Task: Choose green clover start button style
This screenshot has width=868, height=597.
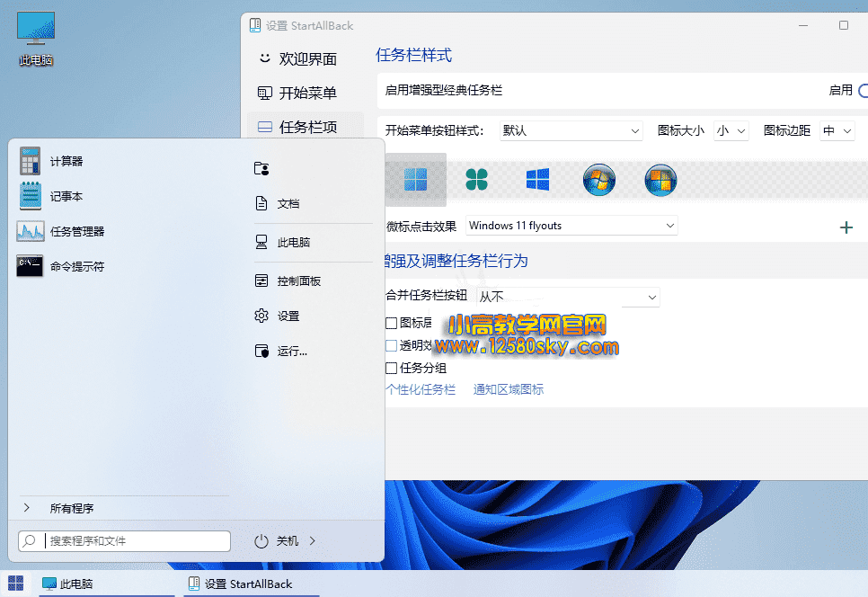Action: pos(476,180)
